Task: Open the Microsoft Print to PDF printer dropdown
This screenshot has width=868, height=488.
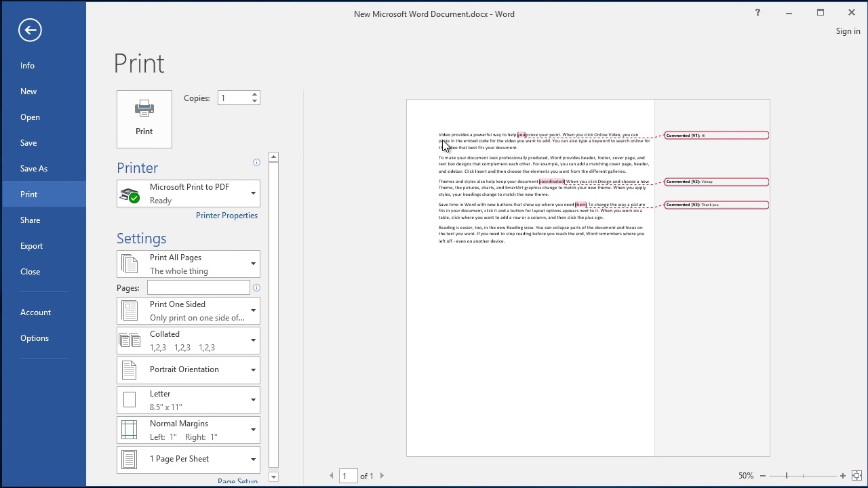Action: 189,194
